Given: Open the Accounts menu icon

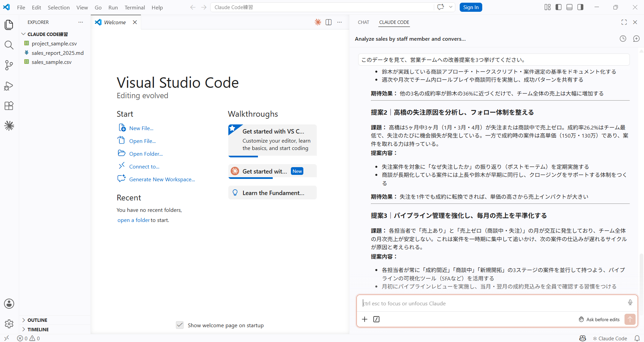Looking at the screenshot, I should (9, 304).
